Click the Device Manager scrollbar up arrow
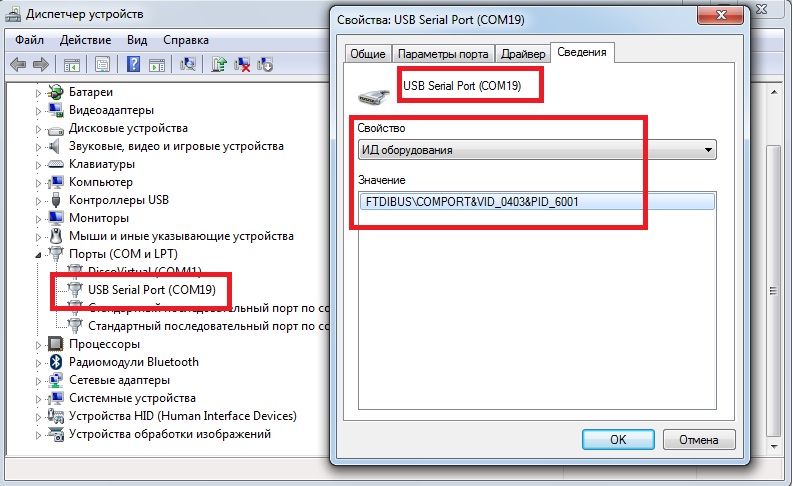 tap(774, 92)
